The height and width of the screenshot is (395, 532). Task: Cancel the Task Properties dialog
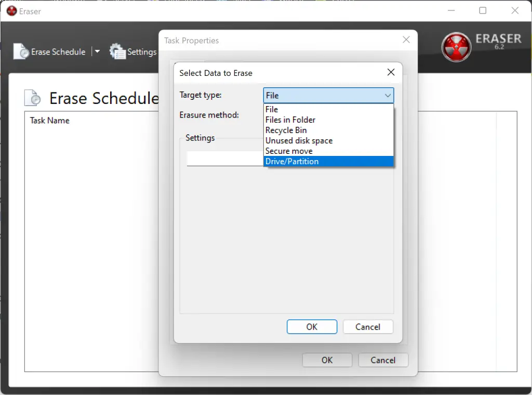tap(383, 360)
